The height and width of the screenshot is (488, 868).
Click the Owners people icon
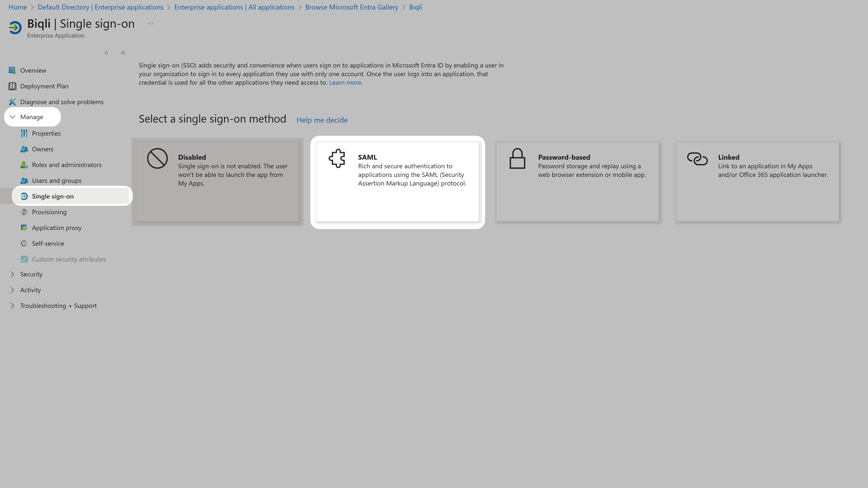pos(24,149)
